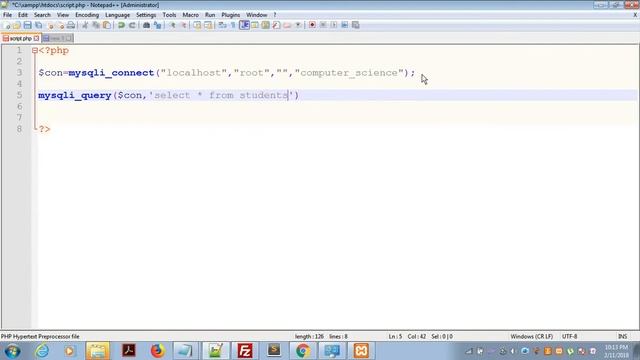Open the Settings menu
The width and height of the screenshot is (640, 360).
[x=146, y=15]
